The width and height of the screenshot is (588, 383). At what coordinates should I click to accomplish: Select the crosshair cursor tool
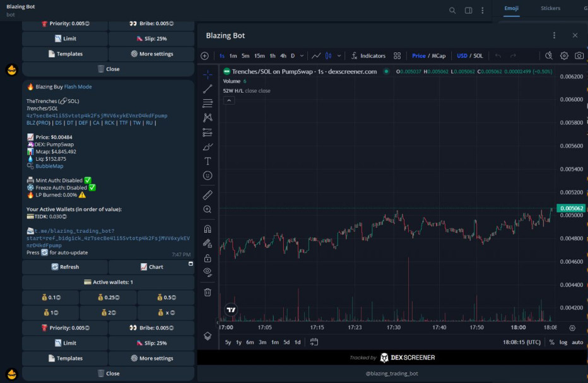tap(208, 74)
